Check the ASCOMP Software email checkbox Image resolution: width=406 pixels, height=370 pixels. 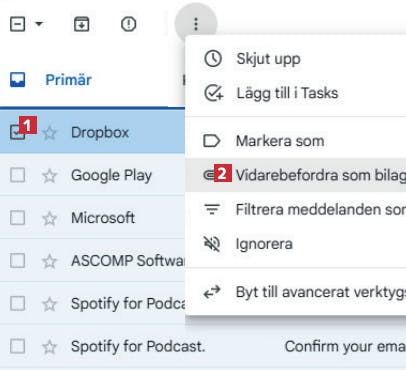[x=17, y=261]
